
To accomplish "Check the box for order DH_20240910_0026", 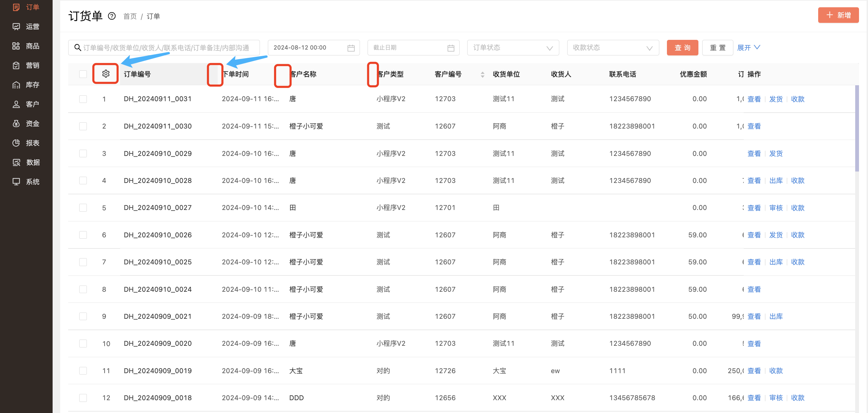I will pyautogui.click(x=83, y=235).
